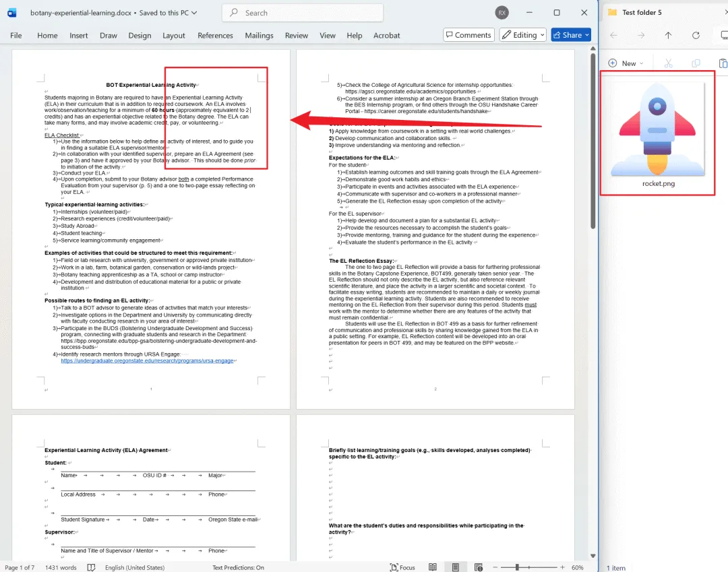This screenshot has height=572, width=728.
Task: Expand the Saved to this PC chevron
Action: point(194,13)
